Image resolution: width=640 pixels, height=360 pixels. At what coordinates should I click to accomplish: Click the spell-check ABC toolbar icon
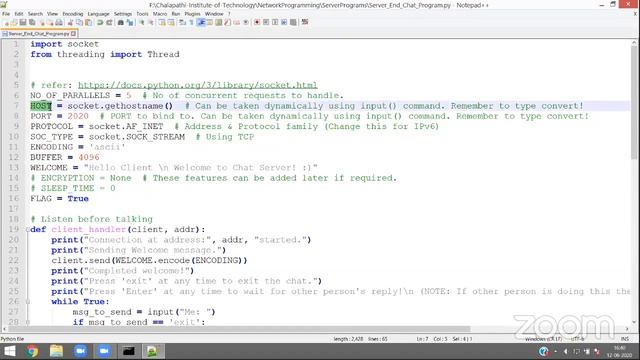click(x=304, y=22)
